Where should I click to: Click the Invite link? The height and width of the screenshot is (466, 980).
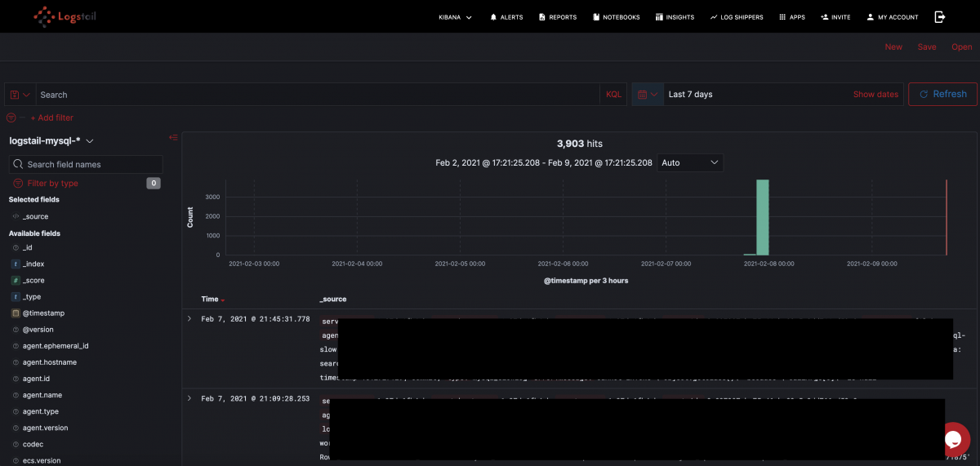click(835, 17)
